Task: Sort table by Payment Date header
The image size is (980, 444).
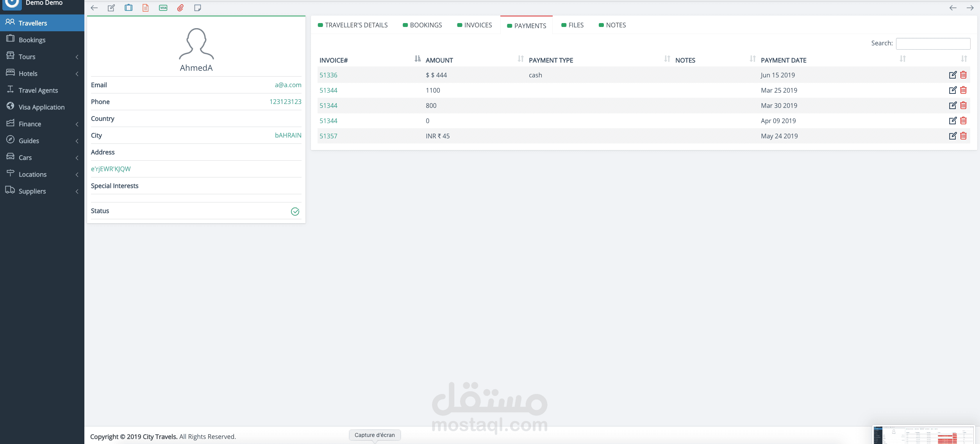Action: point(784,60)
